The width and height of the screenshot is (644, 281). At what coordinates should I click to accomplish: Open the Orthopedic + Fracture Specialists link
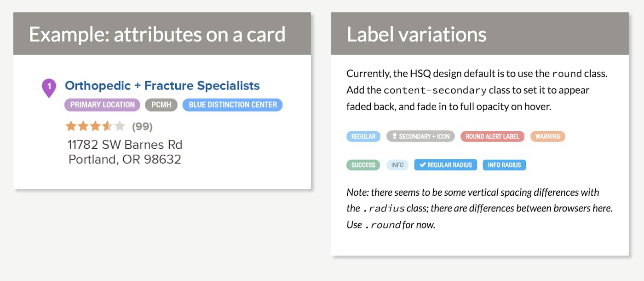[162, 86]
